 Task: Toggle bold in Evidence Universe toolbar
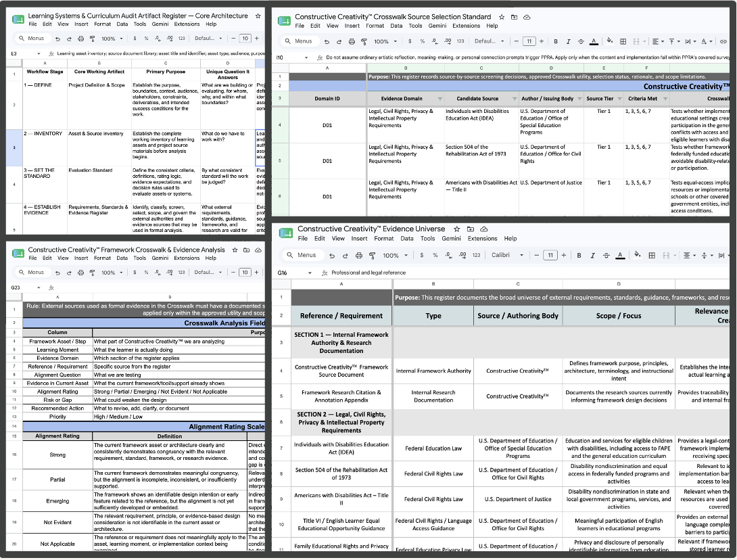[579, 256]
